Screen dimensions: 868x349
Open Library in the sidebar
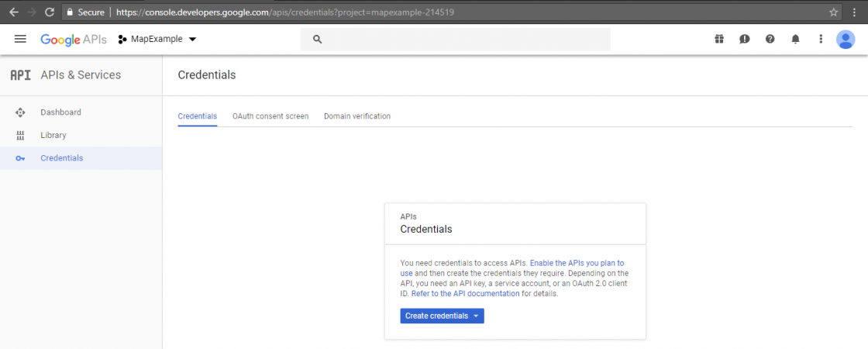[x=53, y=135]
